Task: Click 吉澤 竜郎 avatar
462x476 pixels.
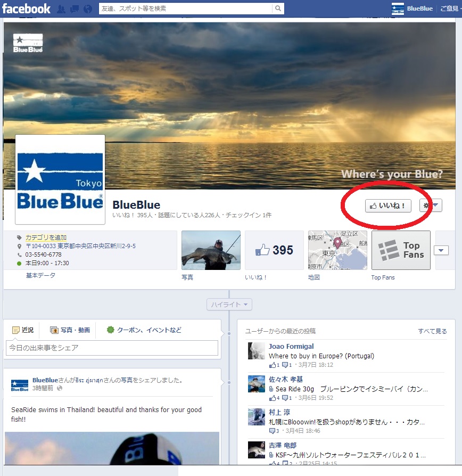Action: pyautogui.click(x=257, y=450)
